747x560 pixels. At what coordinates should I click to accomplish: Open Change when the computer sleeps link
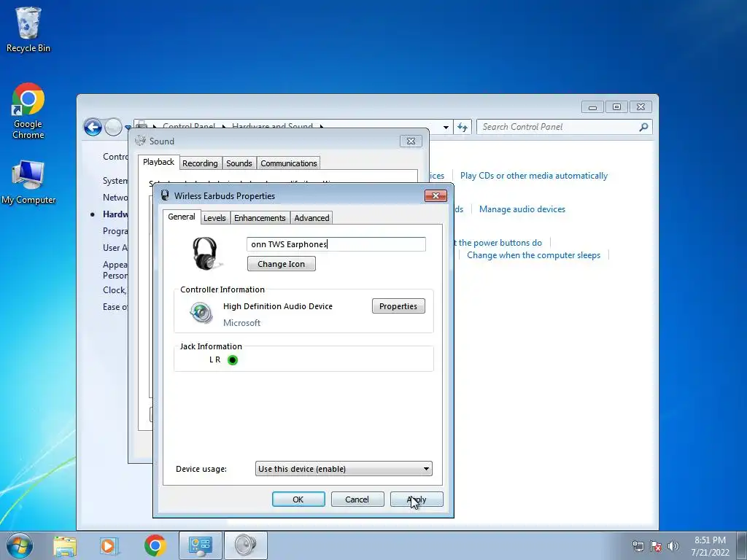point(533,255)
